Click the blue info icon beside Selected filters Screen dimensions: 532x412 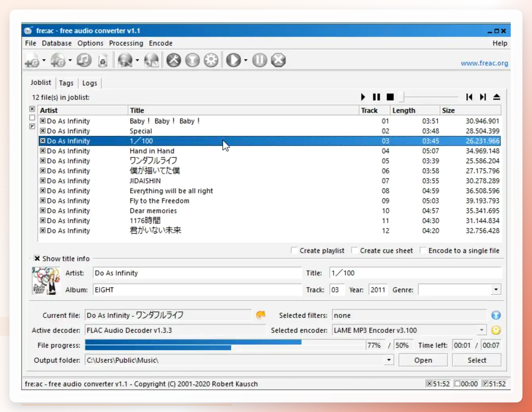[496, 315]
